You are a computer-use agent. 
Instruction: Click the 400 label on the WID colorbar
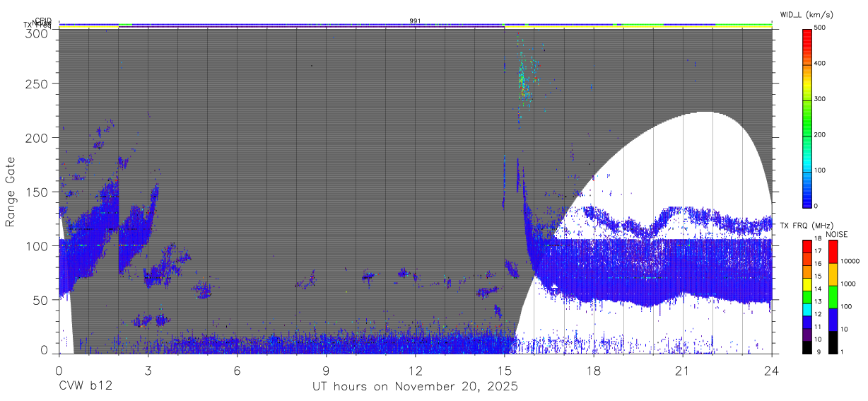click(x=821, y=63)
